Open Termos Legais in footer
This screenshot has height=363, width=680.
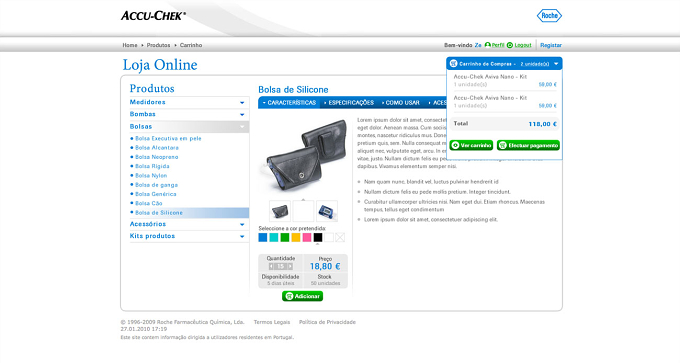pyautogui.click(x=272, y=322)
